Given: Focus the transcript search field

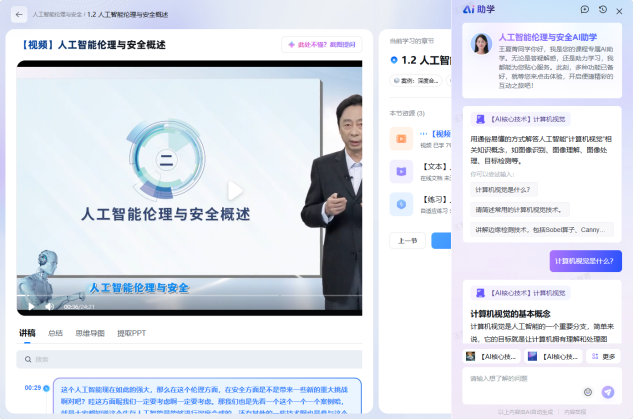Looking at the screenshot, I should click(x=189, y=359).
